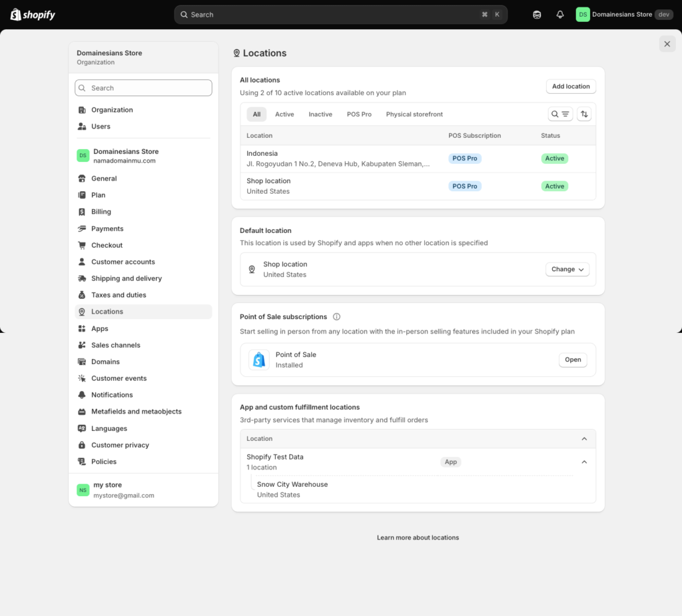Open Metafields and metaobjects
682x616 pixels.
coord(143,411)
